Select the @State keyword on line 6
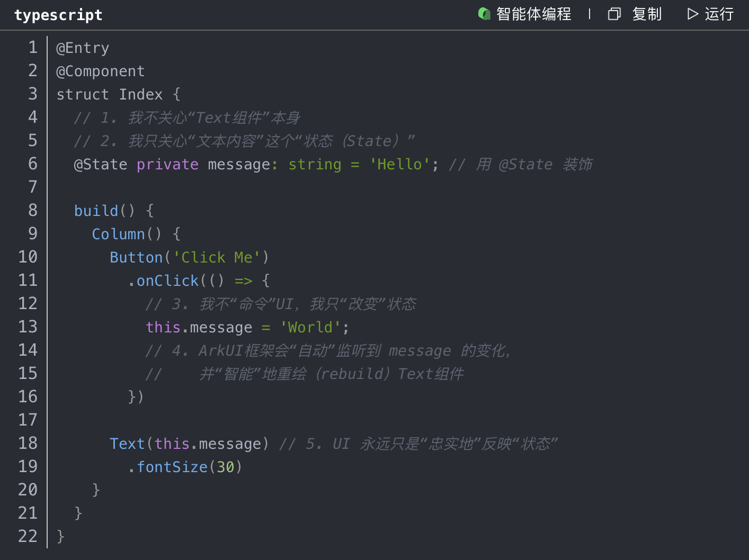The height and width of the screenshot is (560, 749). [101, 164]
